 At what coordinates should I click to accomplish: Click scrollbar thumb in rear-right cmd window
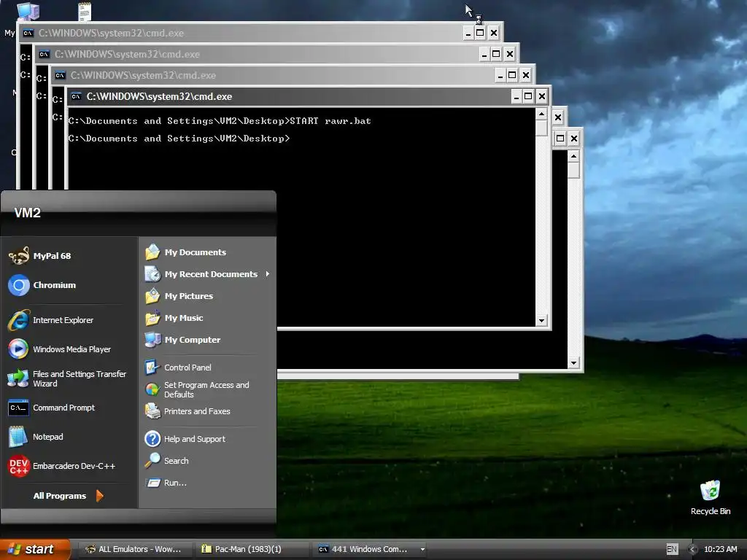pos(573,170)
